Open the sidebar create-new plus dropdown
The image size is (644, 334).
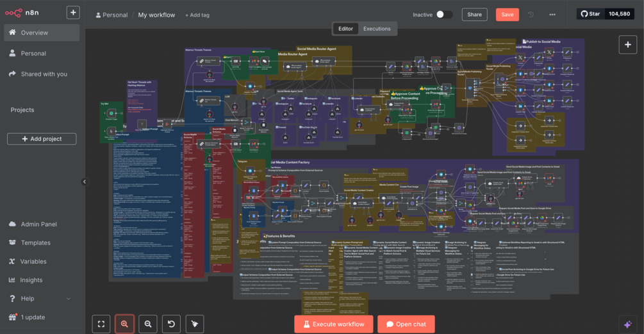point(73,13)
